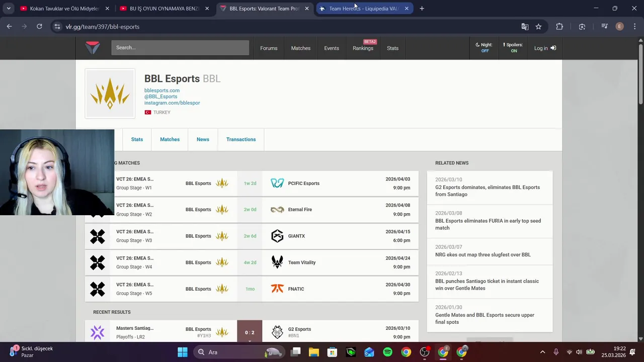Click the PCIFIC Esports team logo
Viewport: 644px width, 362px height.
(x=277, y=184)
